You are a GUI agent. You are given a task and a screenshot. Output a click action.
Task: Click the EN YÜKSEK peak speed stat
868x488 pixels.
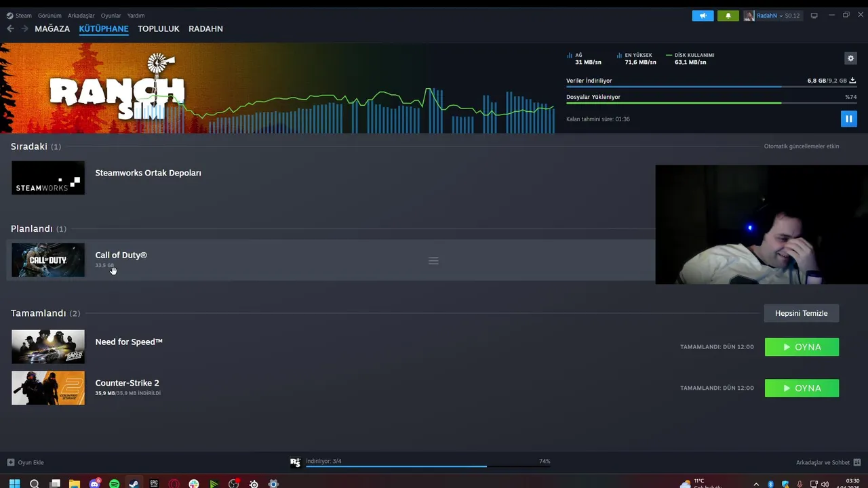click(636, 58)
